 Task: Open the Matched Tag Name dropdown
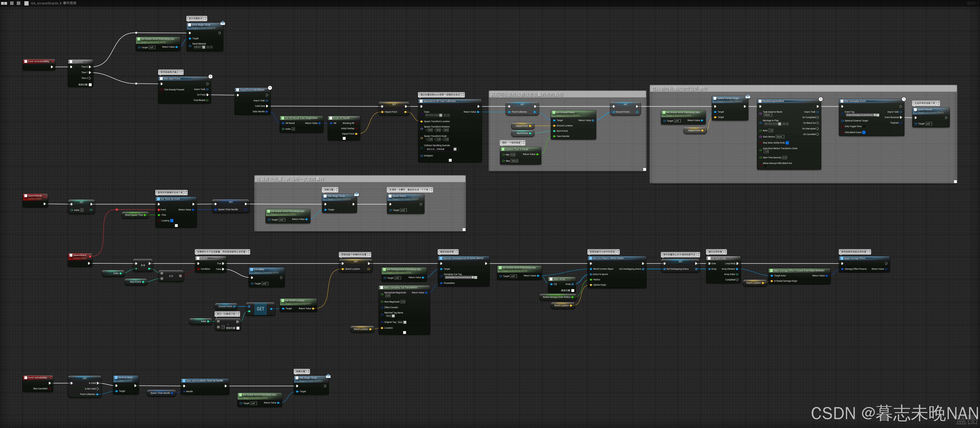390,316
